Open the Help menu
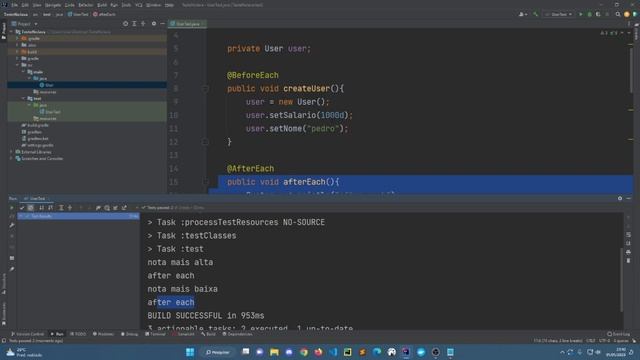640x360 pixels. coord(169,5)
